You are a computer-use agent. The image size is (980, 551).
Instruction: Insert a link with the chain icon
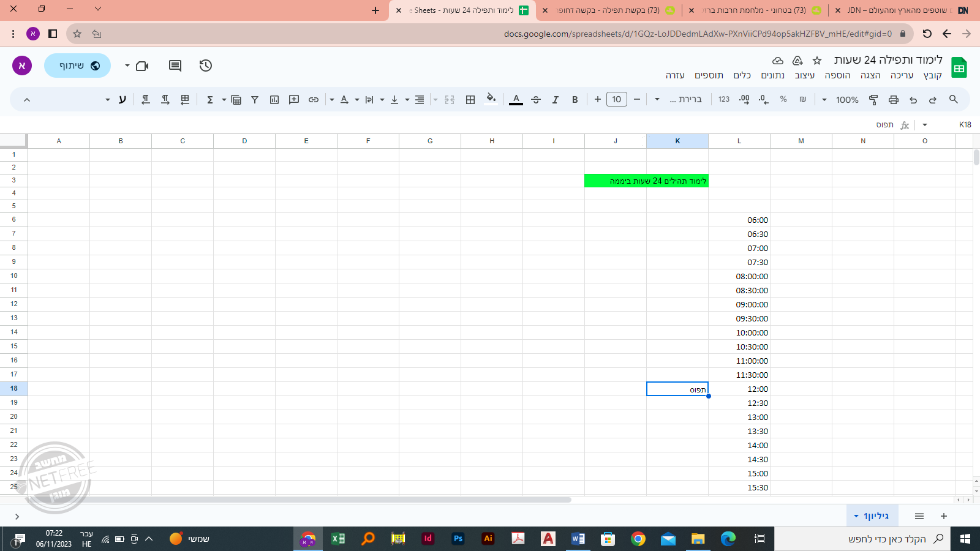coord(314,99)
